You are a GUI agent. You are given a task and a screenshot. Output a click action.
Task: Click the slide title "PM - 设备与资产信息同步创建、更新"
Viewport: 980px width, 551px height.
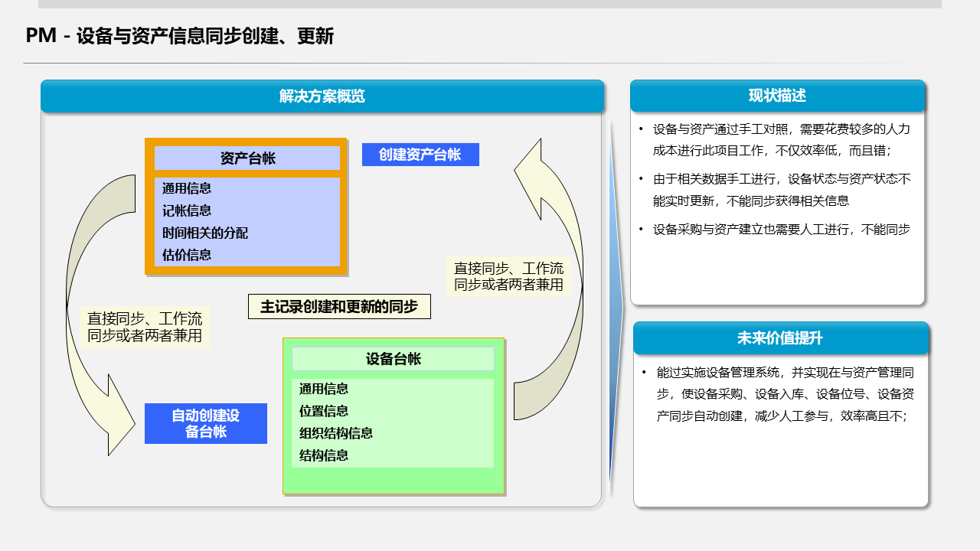tap(180, 36)
